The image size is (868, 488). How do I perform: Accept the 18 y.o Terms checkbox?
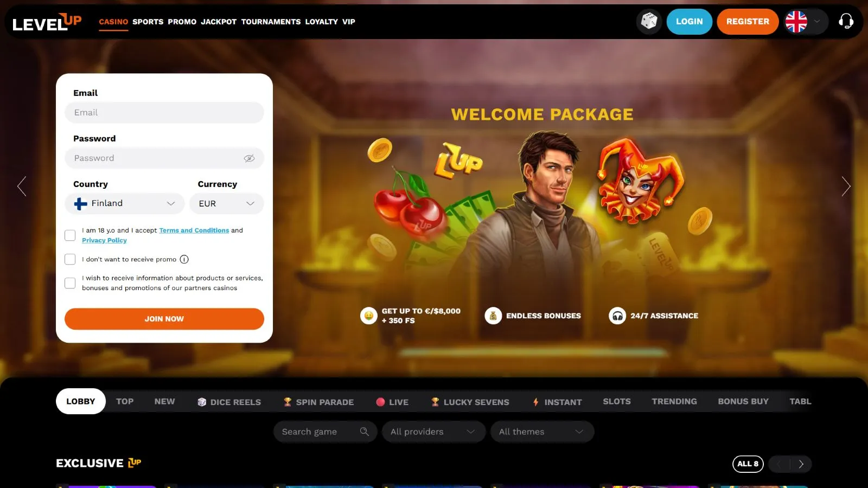[x=70, y=235]
